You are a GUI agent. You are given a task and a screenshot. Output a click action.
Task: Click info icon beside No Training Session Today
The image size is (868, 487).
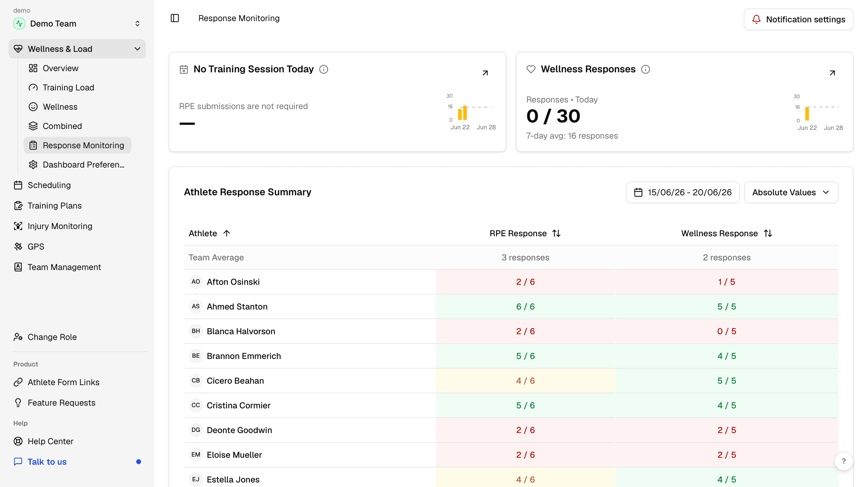[x=323, y=69]
